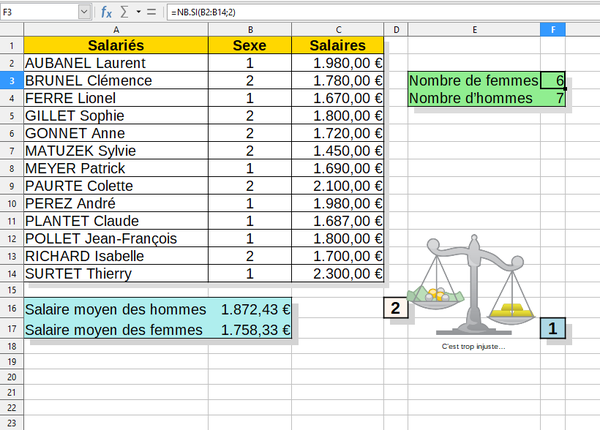Select cell RICHARD Isabelle
The height and width of the screenshot is (430, 600).
[116, 256]
